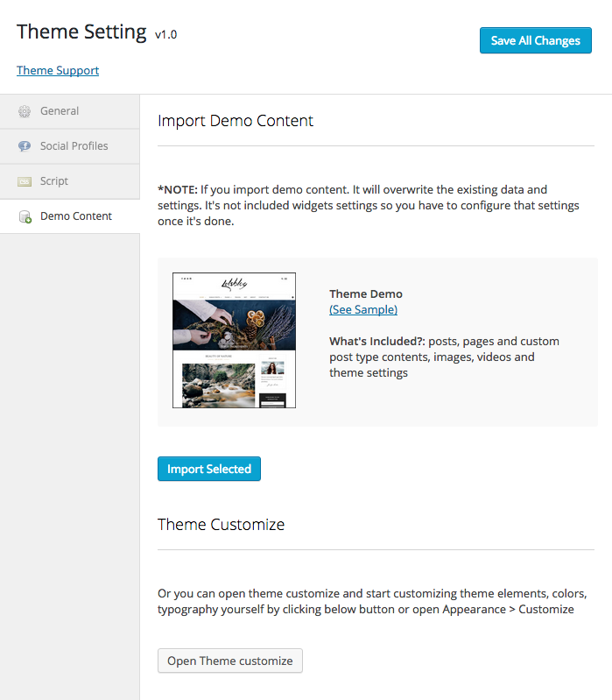Click the Demo Content database icon

pyautogui.click(x=25, y=216)
